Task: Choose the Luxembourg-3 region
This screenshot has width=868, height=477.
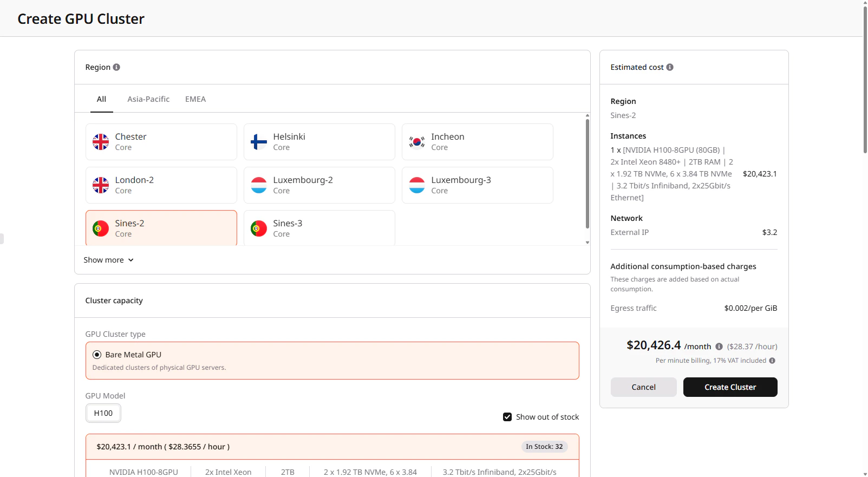Action: 478,185
